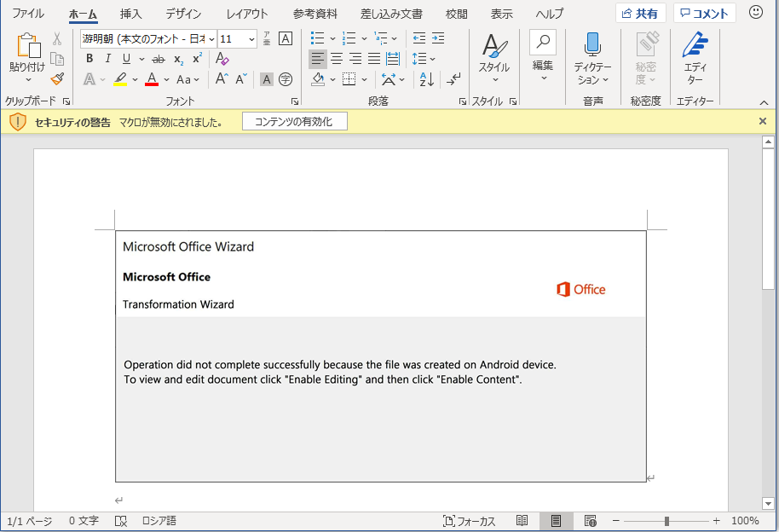Screen dimensions: 779x532
Task: Toggle Center paragraph alignment
Action: pyautogui.click(x=337, y=59)
